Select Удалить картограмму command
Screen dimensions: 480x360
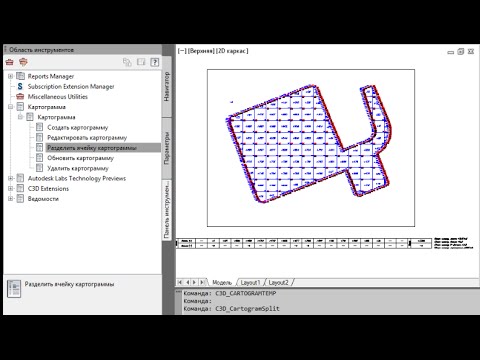tap(78, 168)
